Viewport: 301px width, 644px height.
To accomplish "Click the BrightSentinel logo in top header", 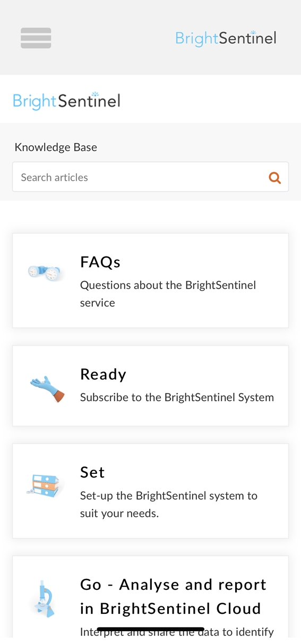I will [226, 39].
